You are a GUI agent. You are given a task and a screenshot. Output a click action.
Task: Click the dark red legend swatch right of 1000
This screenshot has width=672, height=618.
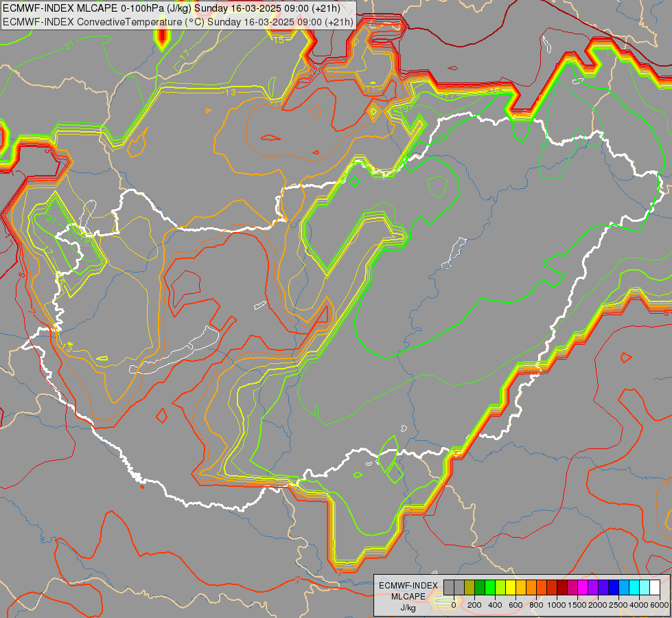coord(562,587)
